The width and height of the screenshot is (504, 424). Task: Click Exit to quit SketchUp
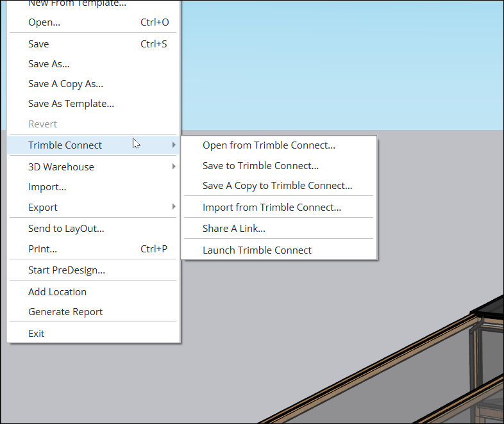[x=37, y=334]
